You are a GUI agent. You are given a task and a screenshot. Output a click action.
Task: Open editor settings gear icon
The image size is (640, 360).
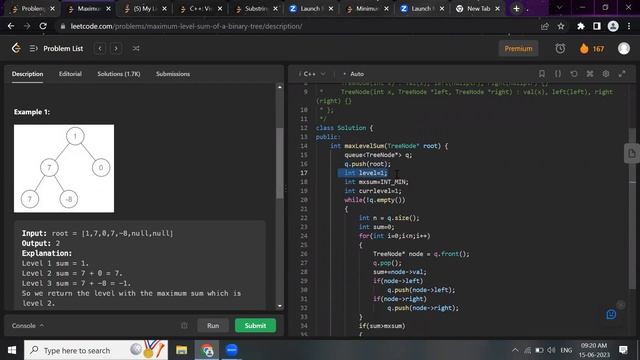[606, 73]
